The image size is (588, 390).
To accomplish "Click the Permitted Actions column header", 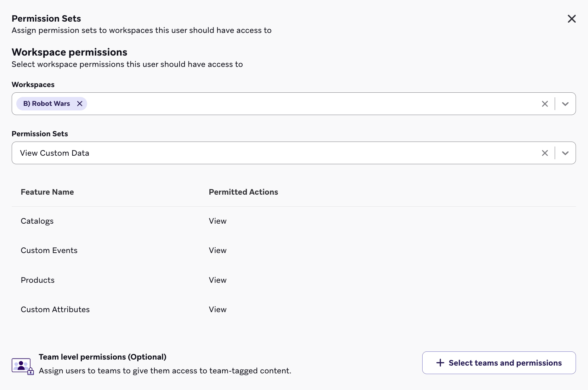I will pyautogui.click(x=243, y=192).
